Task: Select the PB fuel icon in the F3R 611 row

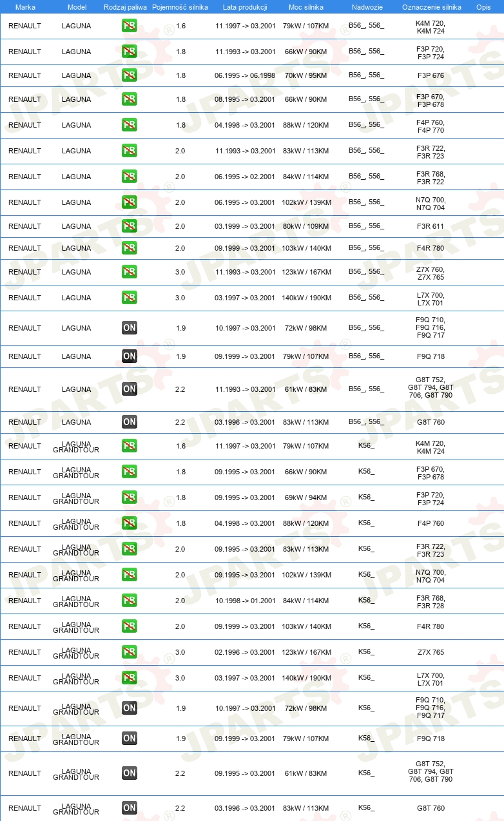Action: pos(129,226)
